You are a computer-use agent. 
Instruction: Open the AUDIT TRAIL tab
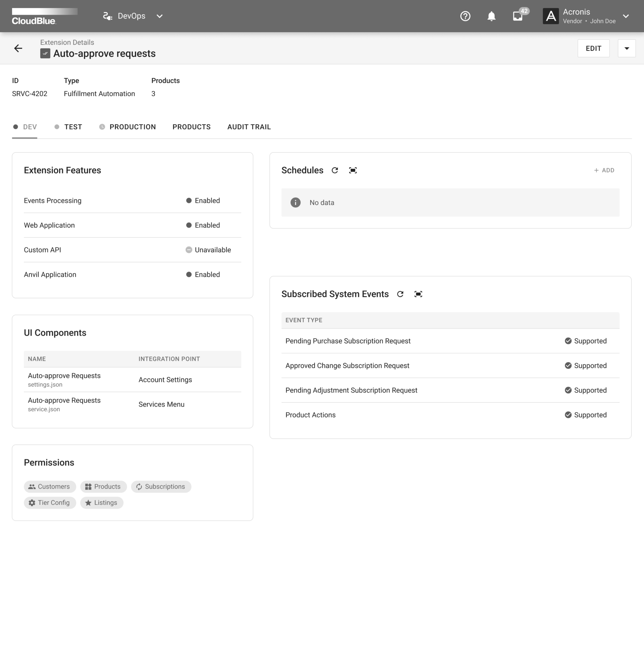249,127
